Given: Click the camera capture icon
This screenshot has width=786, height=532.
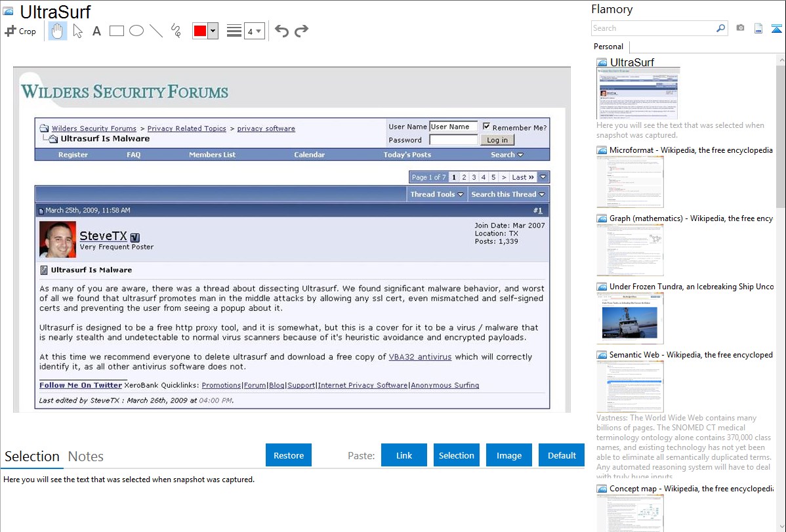Looking at the screenshot, I should click(x=740, y=28).
